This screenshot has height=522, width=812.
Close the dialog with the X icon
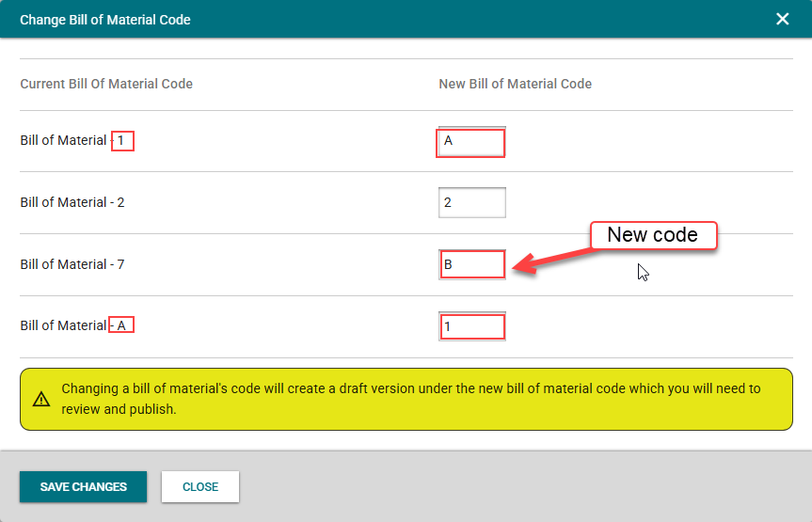pyautogui.click(x=782, y=19)
